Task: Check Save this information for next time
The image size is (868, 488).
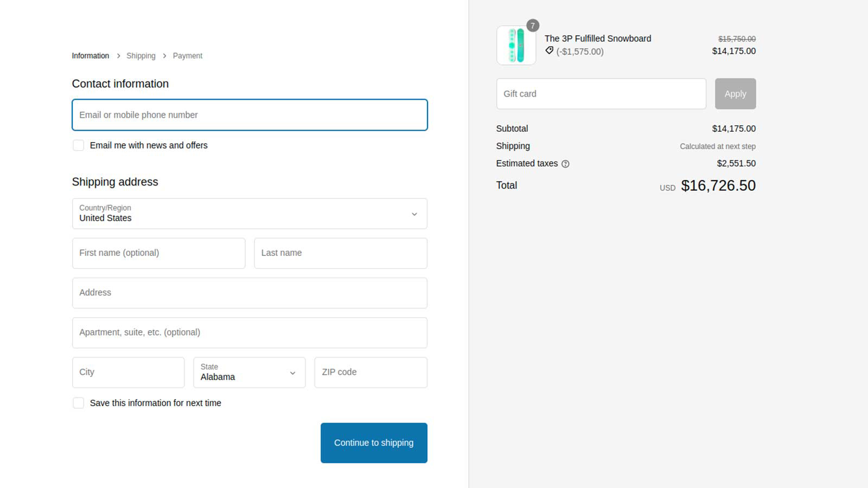Action: [79, 403]
